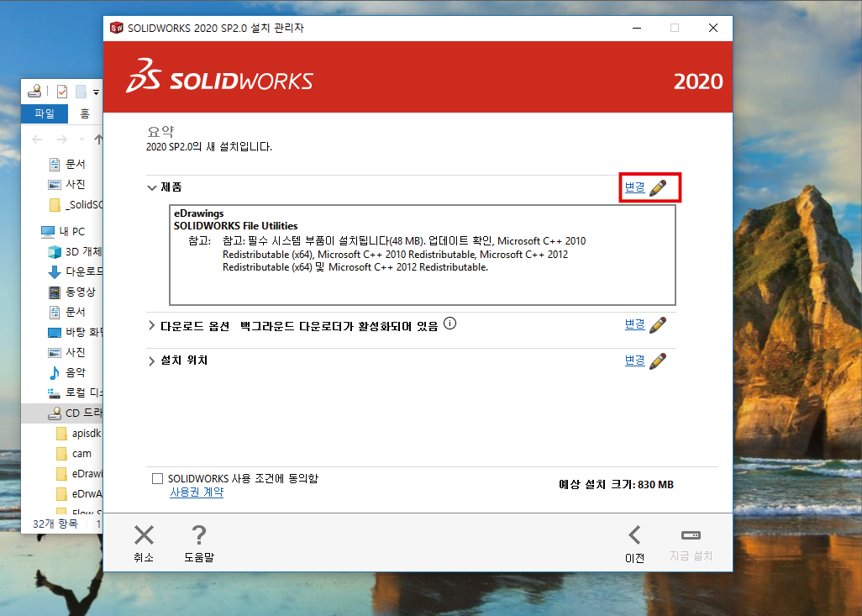Open the 변경 link for 다운로드 옵션

[x=634, y=324]
